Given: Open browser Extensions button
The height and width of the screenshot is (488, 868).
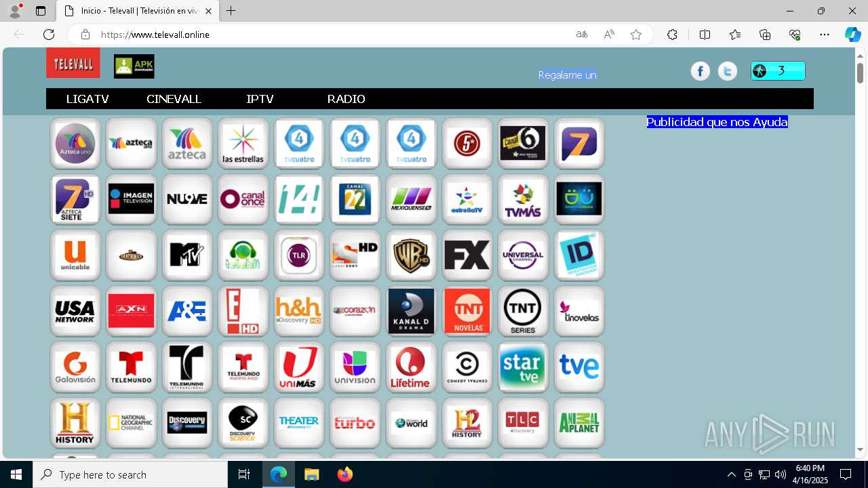Looking at the screenshot, I should pos(672,35).
